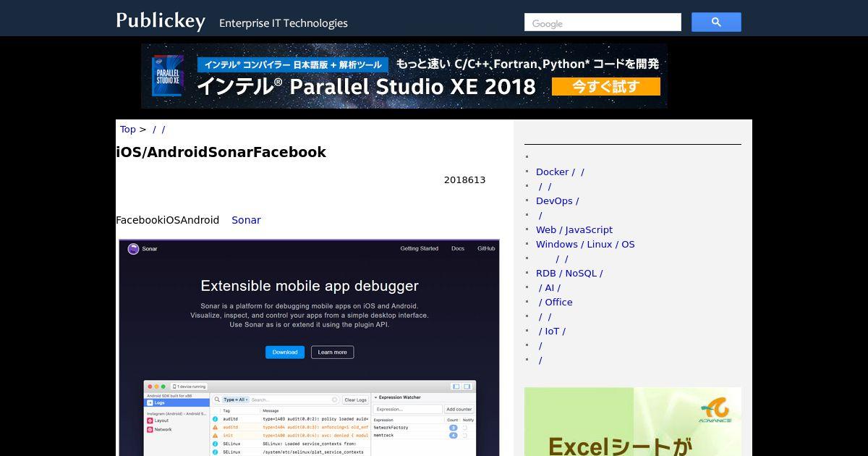
Task: Open the Office category link in sidebar
Action: click(556, 302)
